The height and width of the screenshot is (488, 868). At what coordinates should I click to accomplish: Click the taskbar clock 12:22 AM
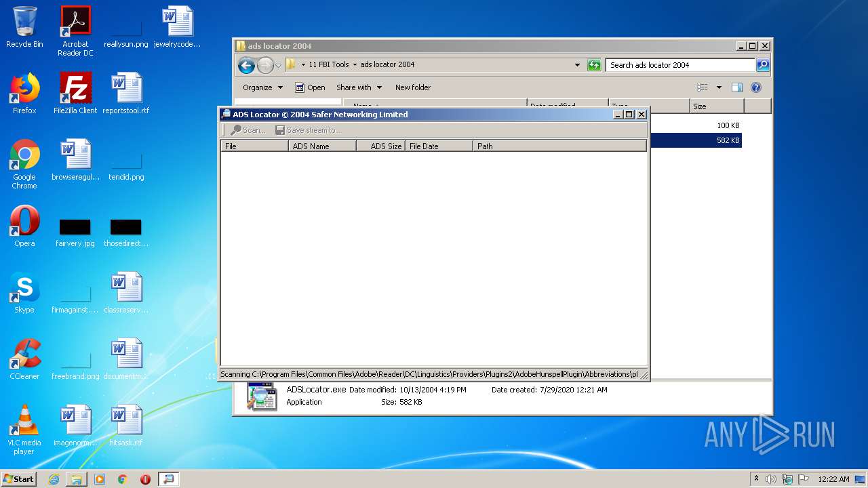(x=833, y=479)
